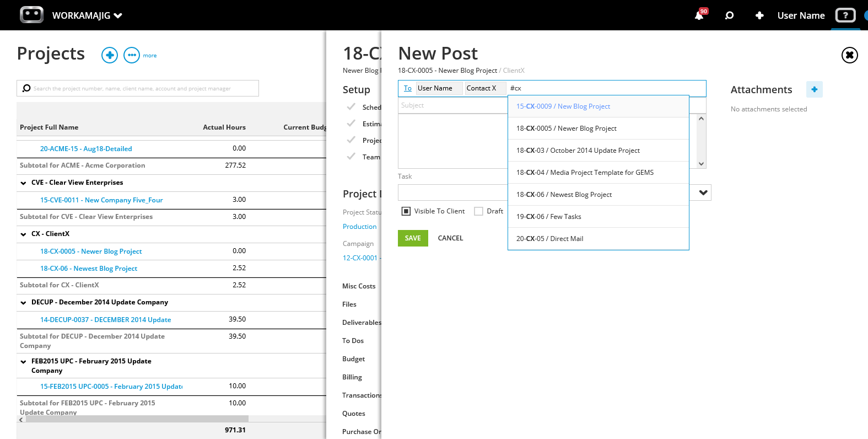
Task: Choose 18-CX-03 / October 2014 Update Project
Action: click(599, 151)
